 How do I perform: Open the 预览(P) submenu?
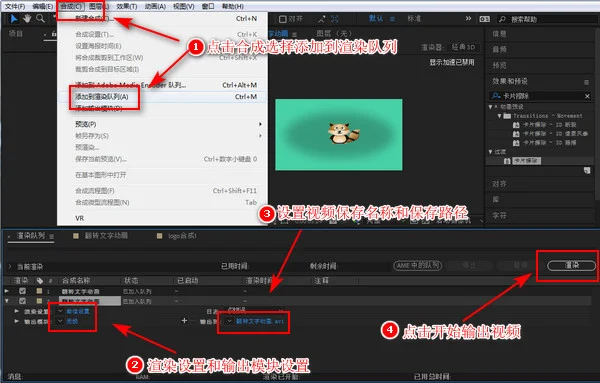pyautogui.click(x=162, y=124)
